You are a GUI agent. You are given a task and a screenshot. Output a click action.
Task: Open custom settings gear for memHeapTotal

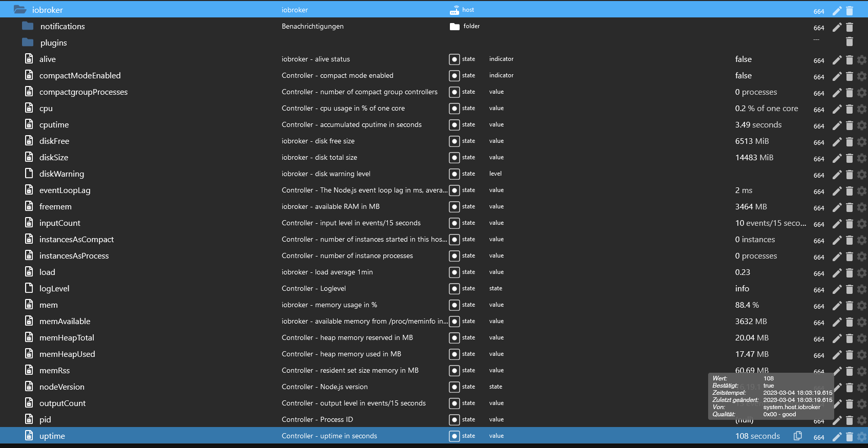pos(862,338)
